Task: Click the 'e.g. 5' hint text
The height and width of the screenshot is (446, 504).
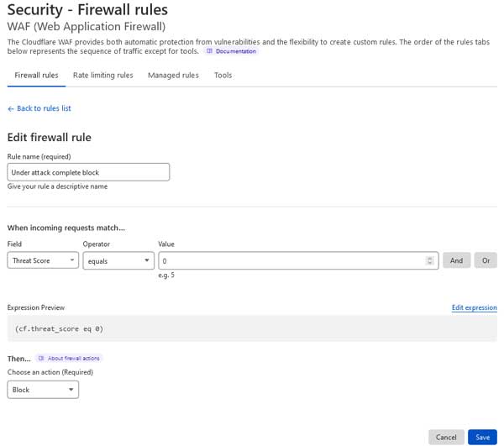Action: [x=166, y=275]
